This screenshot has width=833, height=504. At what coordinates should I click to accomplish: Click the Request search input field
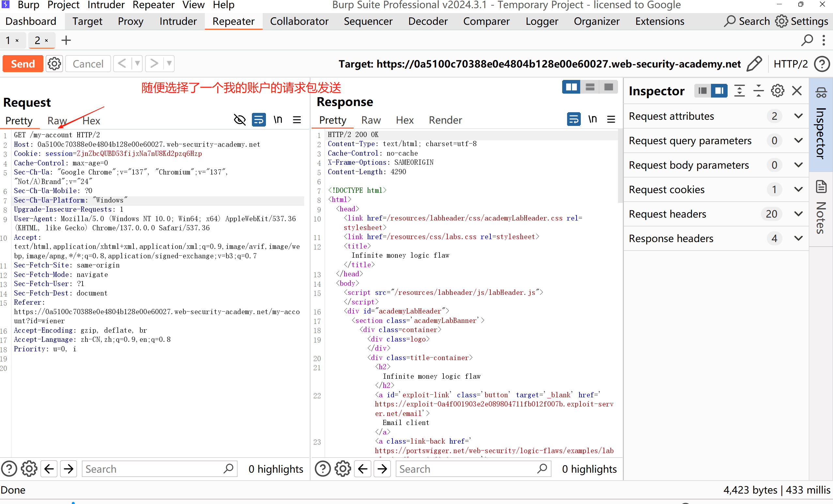point(152,469)
